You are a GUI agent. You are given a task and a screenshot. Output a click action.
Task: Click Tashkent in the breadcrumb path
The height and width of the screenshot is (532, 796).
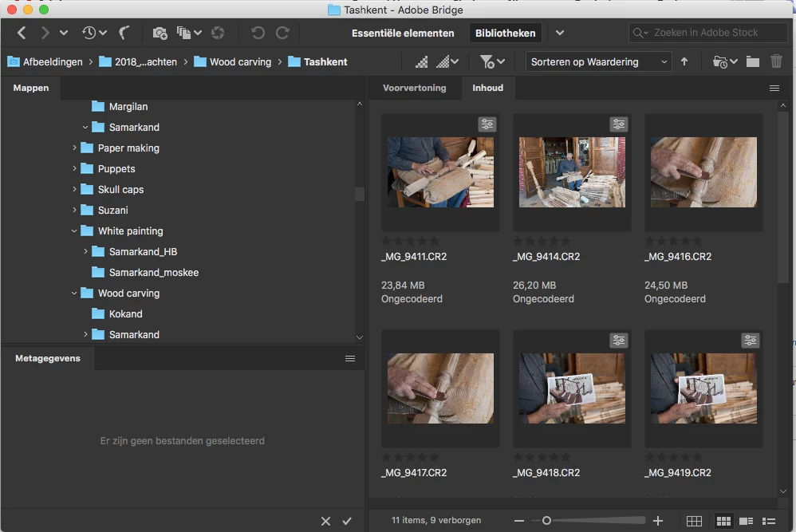coord(317,62)
